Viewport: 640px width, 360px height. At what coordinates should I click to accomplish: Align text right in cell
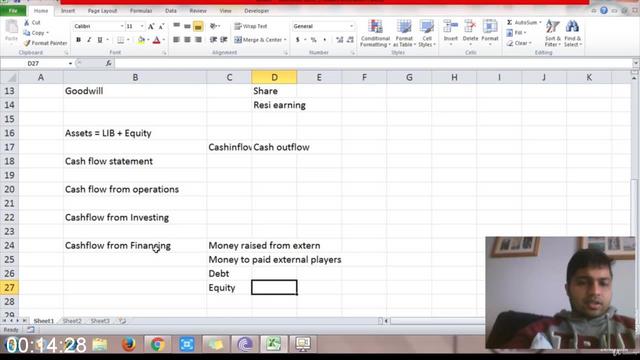click(x=198, y=40)
